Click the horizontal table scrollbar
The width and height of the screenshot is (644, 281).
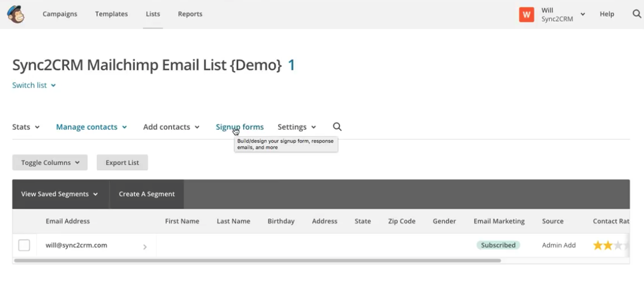tap(257, 260)
